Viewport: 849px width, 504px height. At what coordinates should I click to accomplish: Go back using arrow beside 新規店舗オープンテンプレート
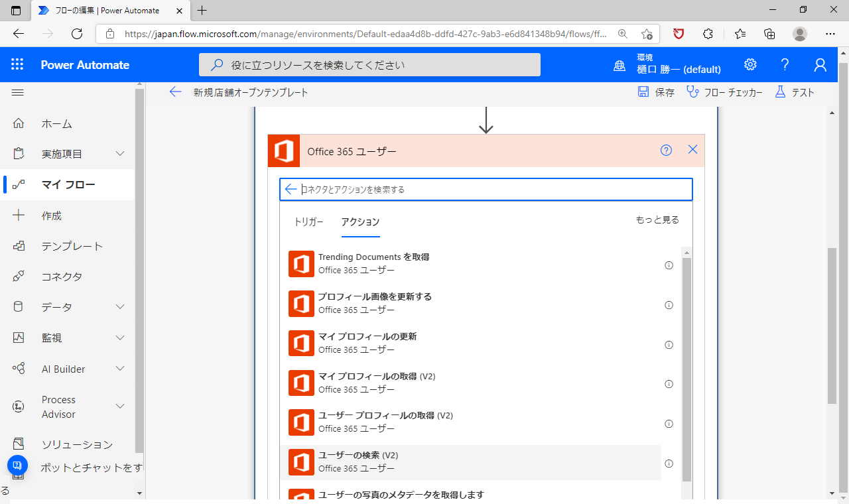click(175, 92)
